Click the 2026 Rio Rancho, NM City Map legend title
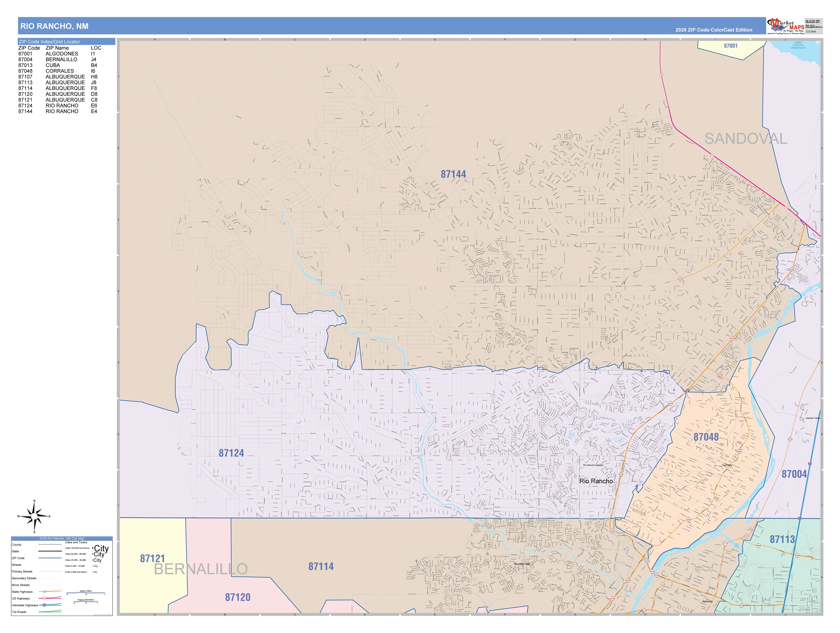840x633 pixels. 62,538
